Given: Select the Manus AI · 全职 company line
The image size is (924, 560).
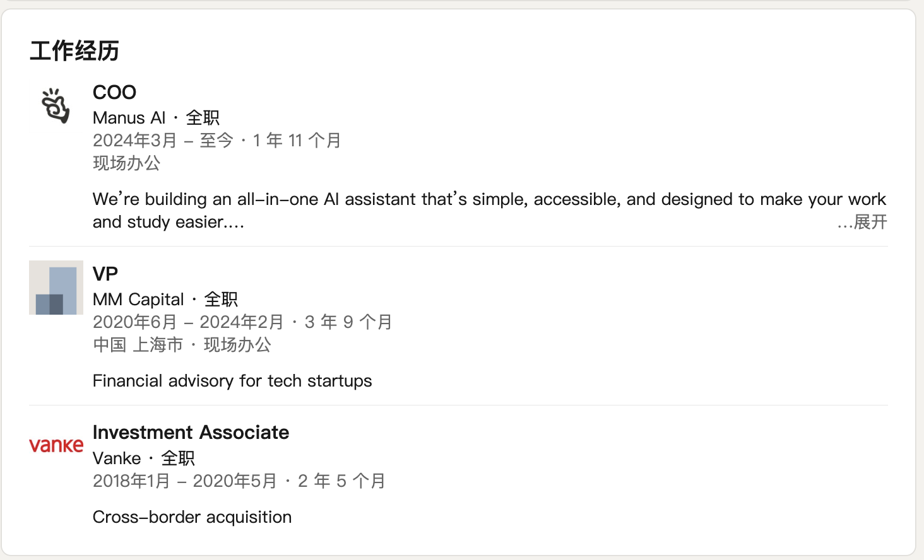Looking at the screenshot, I should click(x=156, y=118).
